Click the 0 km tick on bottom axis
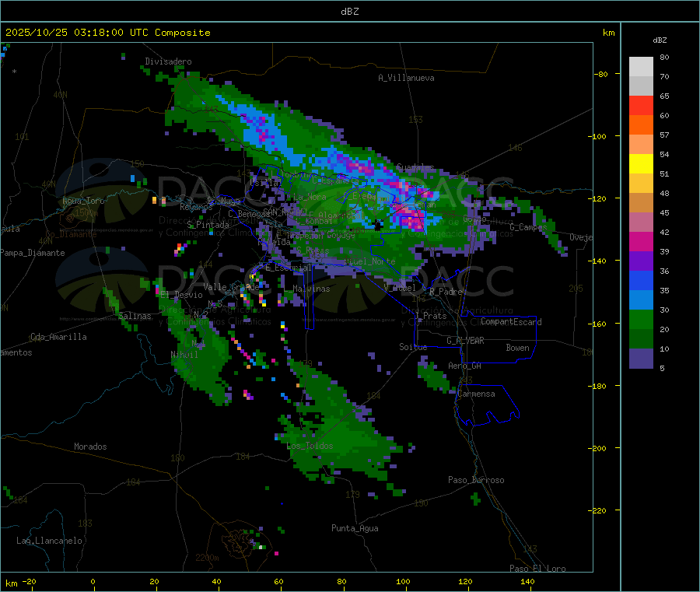The image size is (700, 592). coord(93,581)
